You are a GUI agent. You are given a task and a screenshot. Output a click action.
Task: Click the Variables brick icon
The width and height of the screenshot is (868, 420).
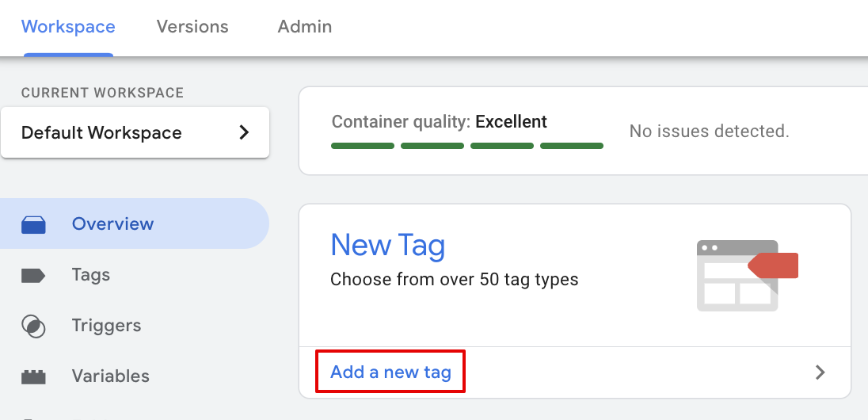pos(33,377)
